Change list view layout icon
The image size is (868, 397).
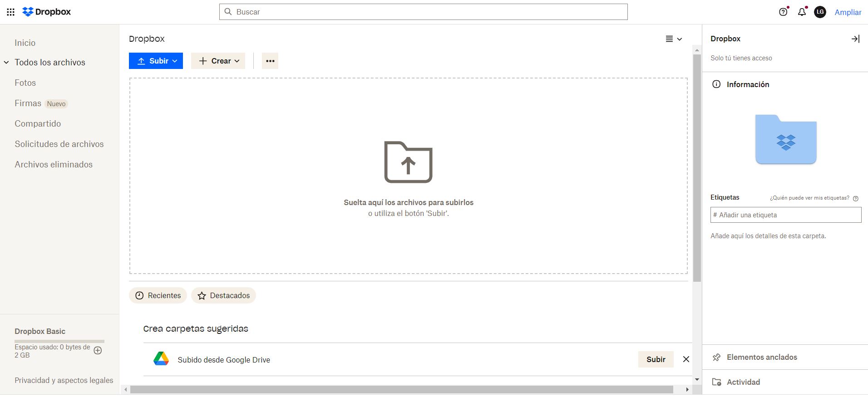click(669, 39)
